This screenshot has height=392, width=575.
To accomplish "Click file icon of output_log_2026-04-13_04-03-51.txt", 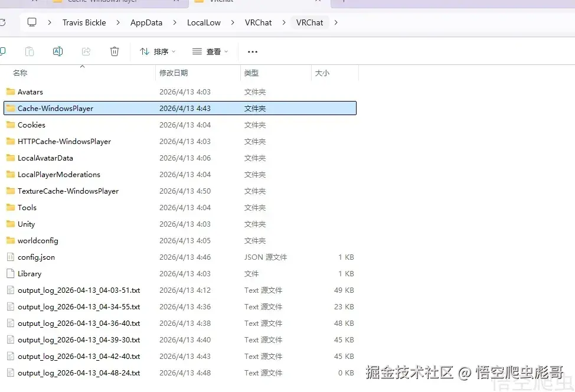I will pos(11,290).
